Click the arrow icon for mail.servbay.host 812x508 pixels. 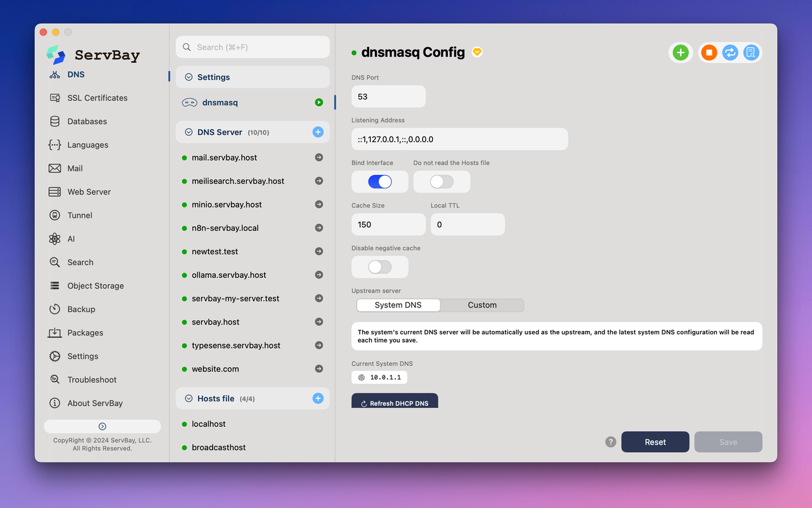(x=319, y=157)
